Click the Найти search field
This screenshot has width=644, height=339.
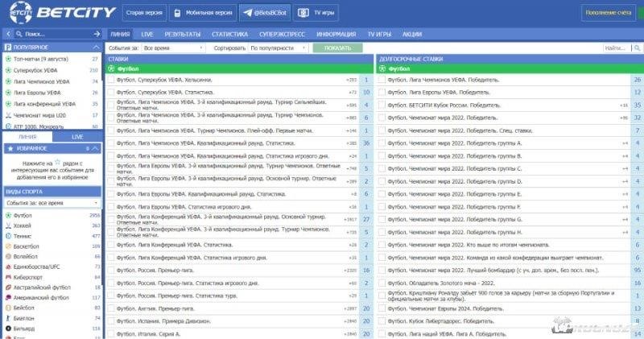point(616,48)
